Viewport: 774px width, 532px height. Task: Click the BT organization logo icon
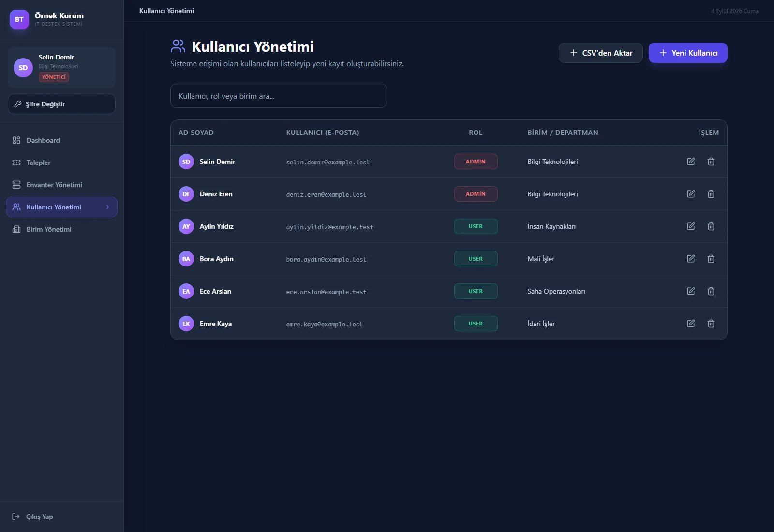pos(19,19)
